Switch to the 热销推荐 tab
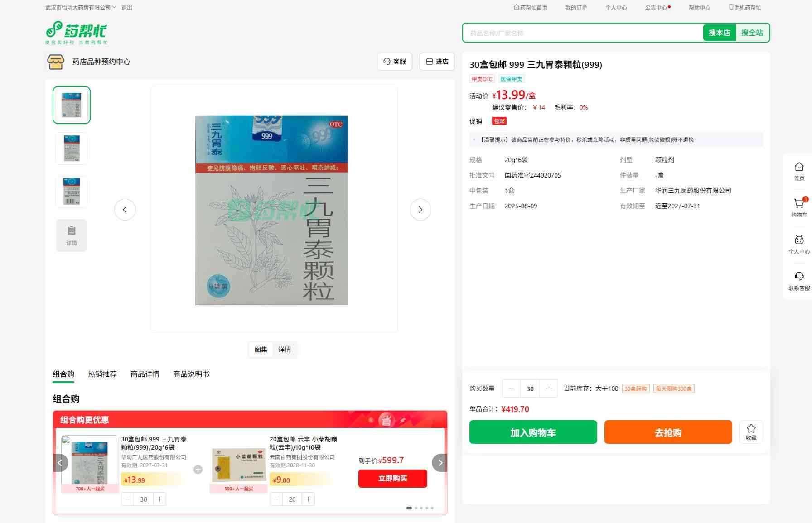This screenshot has width=812, height=523. [x=102, y=374]
